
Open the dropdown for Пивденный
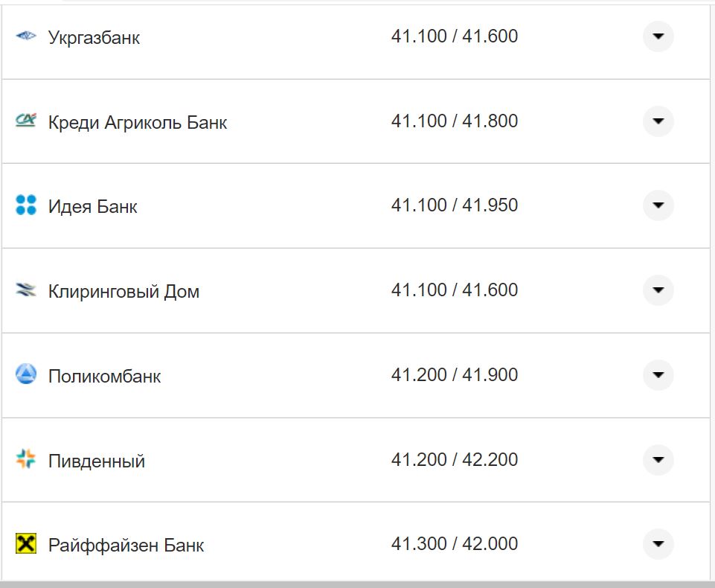coord(658,459)
